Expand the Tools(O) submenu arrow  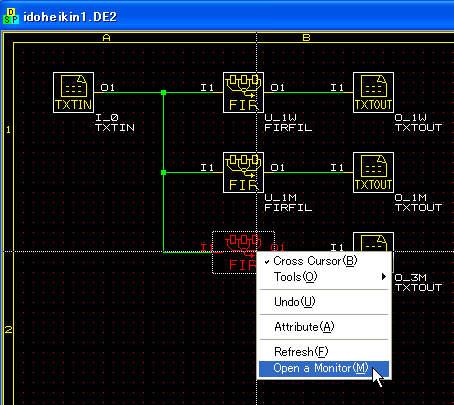384,277
